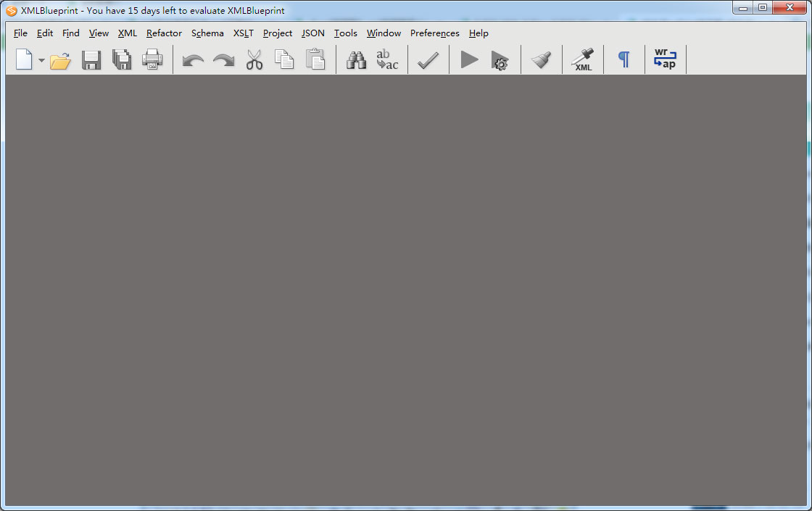Open the XSLT menu
The image size is (812, 511).
click(x=244, y=33)
